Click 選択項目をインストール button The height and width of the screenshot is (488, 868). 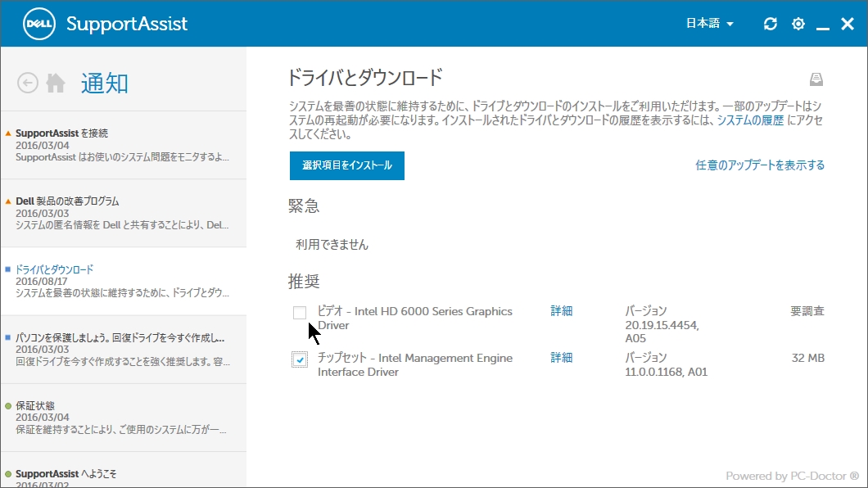(x=347, y=165)
